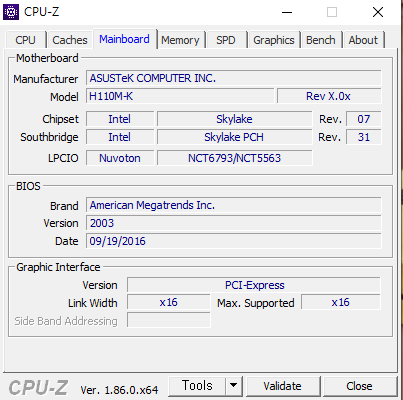The width and height of the screenshot is (403, 400).
Task: Show the Graphics tab
Action: tap(274, 40)
